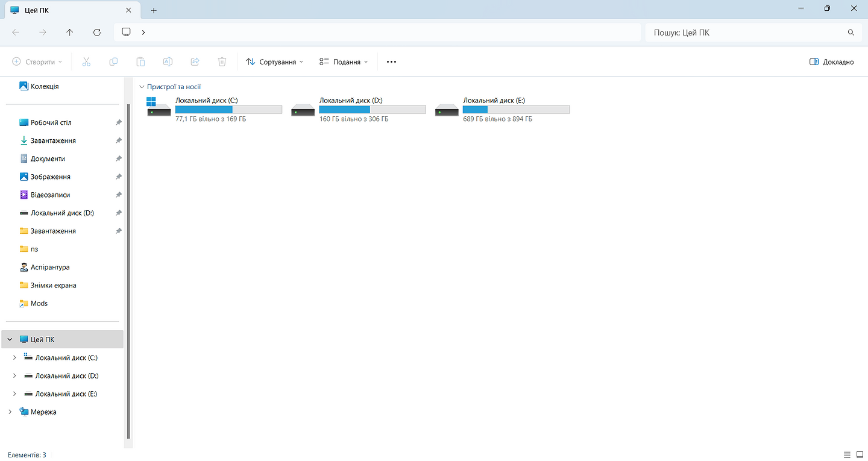868x461 pixels.
Task: Switch to details list view in status bar
Action: 847,454
